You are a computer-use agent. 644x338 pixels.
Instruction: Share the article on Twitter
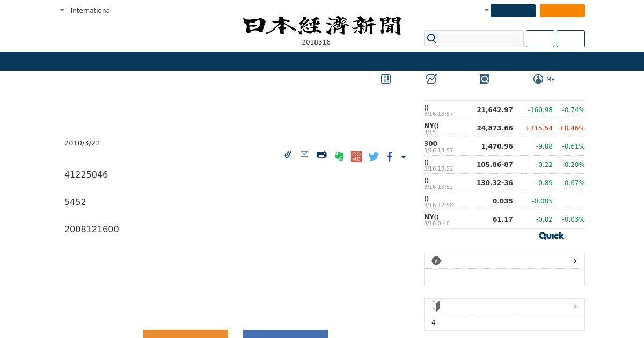[x=374, y=157]
